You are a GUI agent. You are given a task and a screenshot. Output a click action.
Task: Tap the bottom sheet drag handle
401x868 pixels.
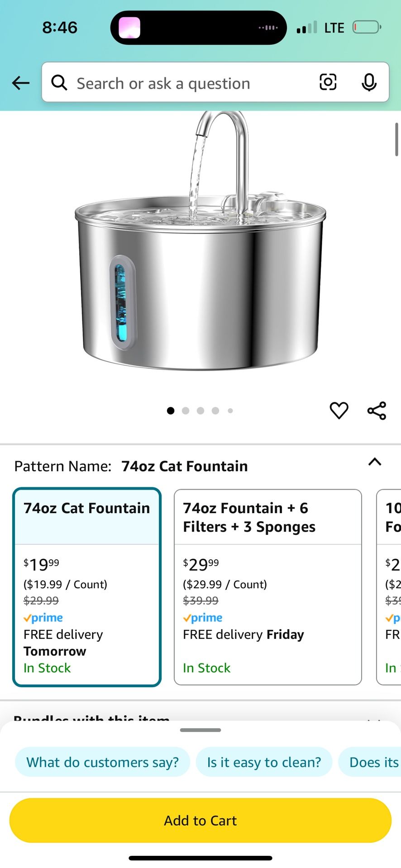(x=200, y=730)
